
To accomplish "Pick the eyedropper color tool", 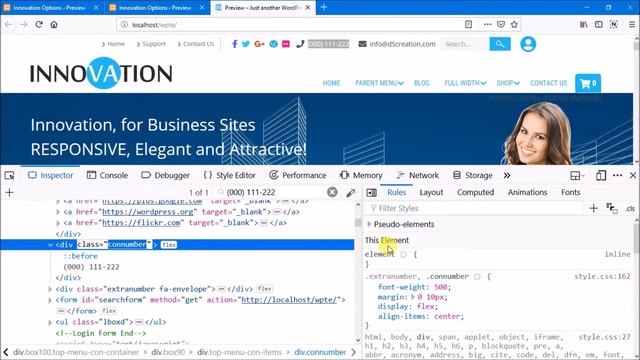I will point(351,193).
